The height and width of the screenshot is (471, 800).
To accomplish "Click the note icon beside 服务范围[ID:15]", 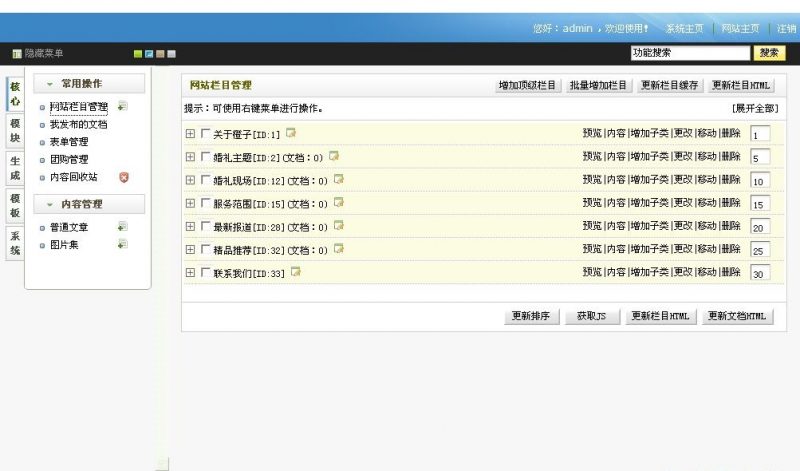I will coord(339,203).
